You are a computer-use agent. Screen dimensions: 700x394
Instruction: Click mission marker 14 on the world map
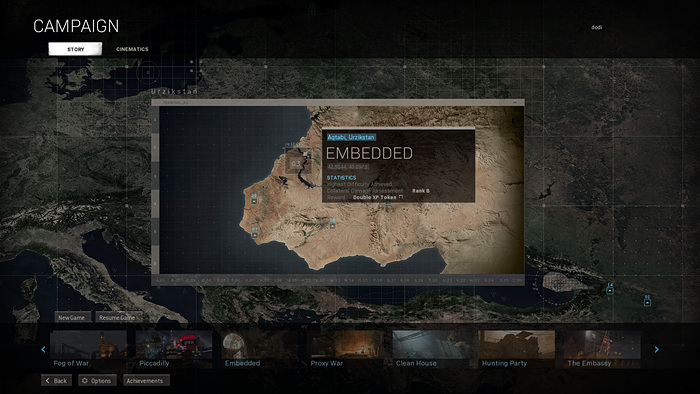pos(610,290)
